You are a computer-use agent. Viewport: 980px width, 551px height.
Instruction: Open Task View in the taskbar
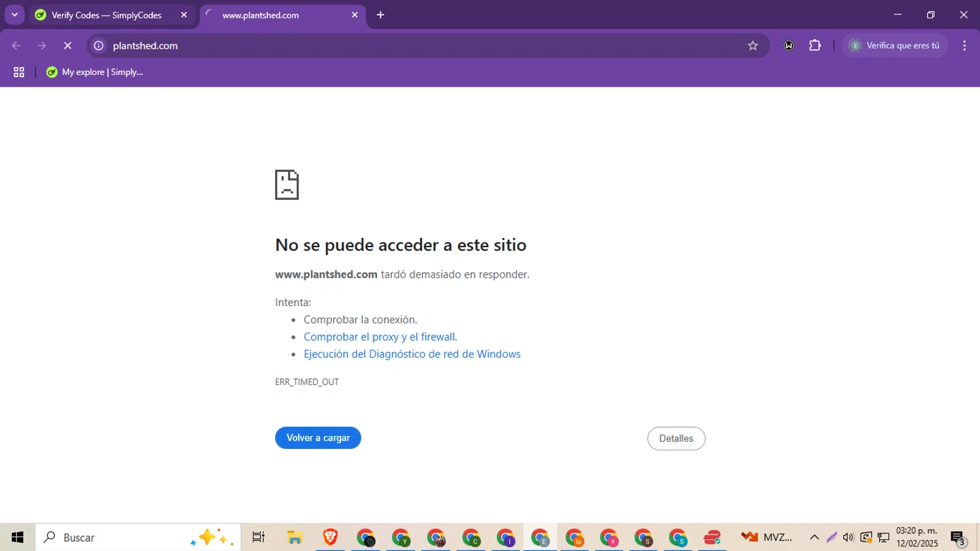pyautogui.click(x=259, y=537)
